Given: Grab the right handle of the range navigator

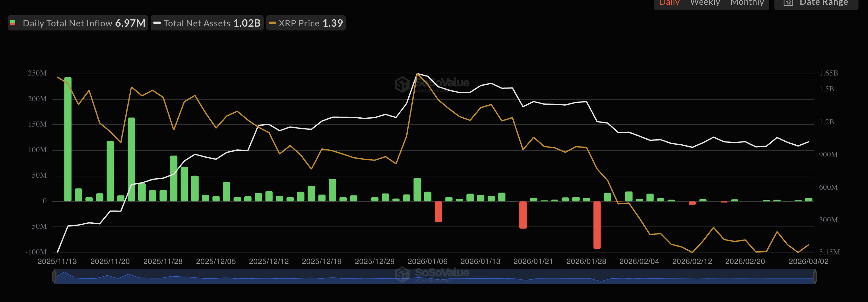Looking at the screenshot, I should (815, 276).
